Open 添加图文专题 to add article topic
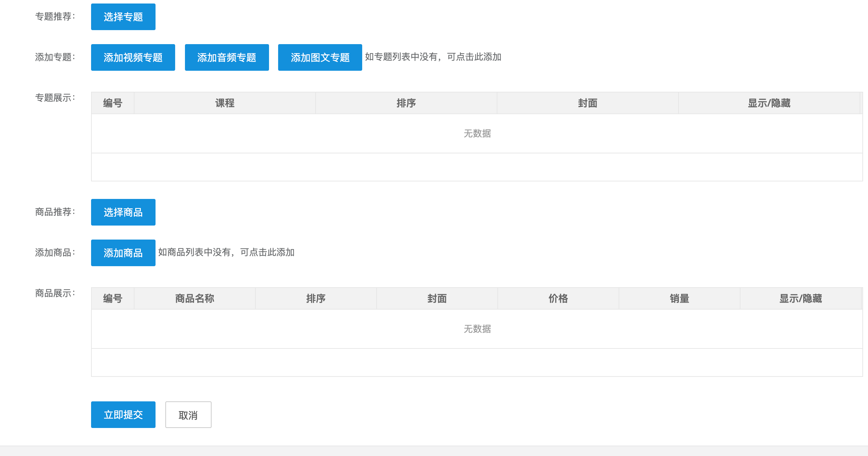Screen dimensions: 868x456 click(x=320, y=57)
